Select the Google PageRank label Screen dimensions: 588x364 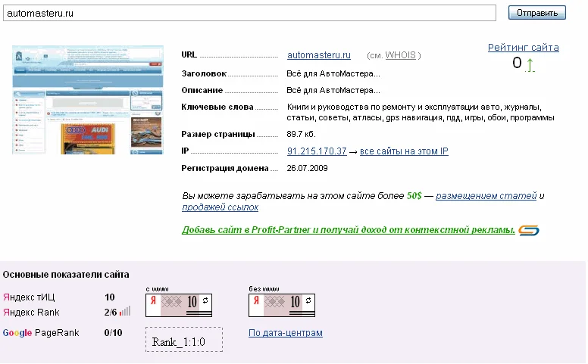(x=41, y=333)
